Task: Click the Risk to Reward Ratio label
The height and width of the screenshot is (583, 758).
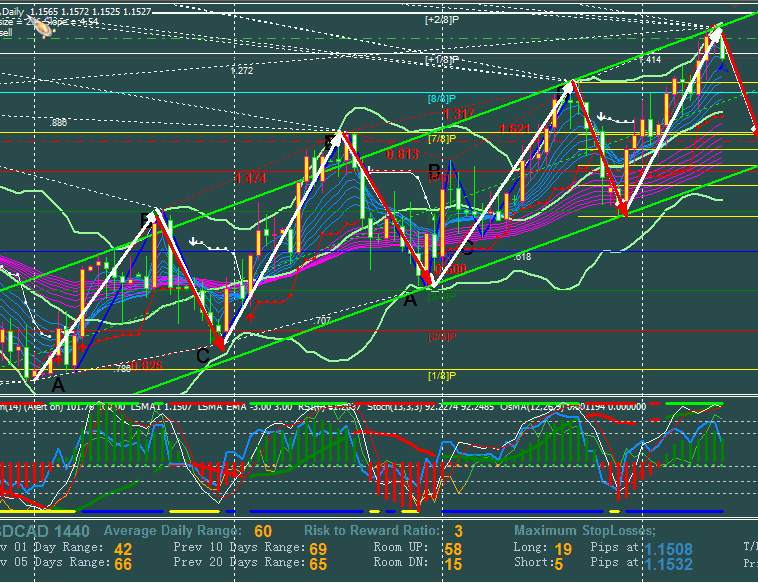Action: click(x=372, y=531)
